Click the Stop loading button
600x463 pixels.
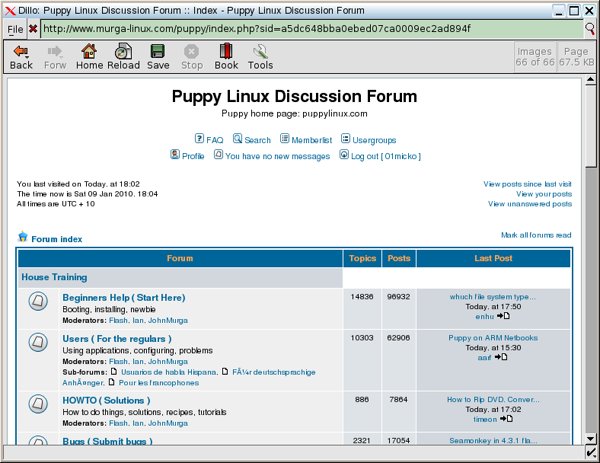pyautogui.click(x=192, y=57)
